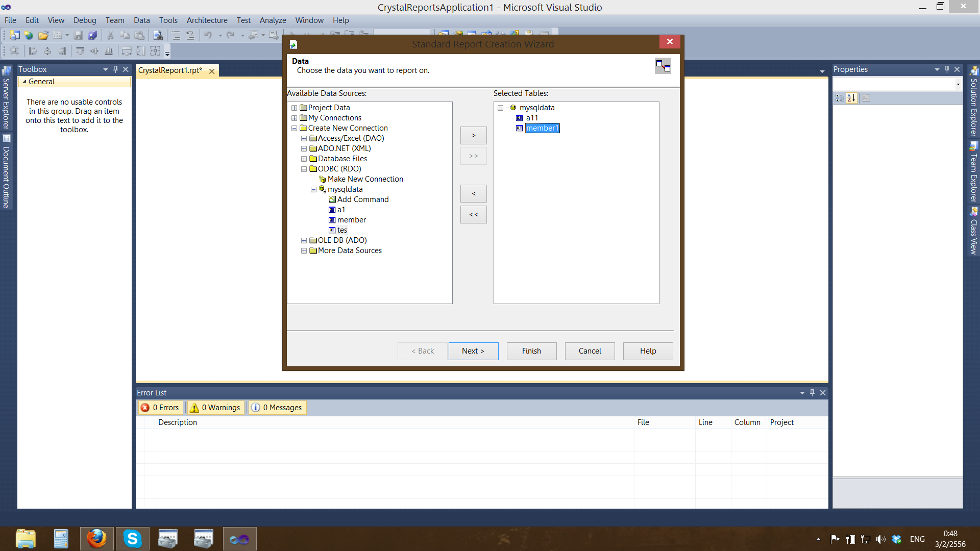Screen dimensions: 980x551
Task: Click Help in the report wizard
Action: tap(648, 351)
